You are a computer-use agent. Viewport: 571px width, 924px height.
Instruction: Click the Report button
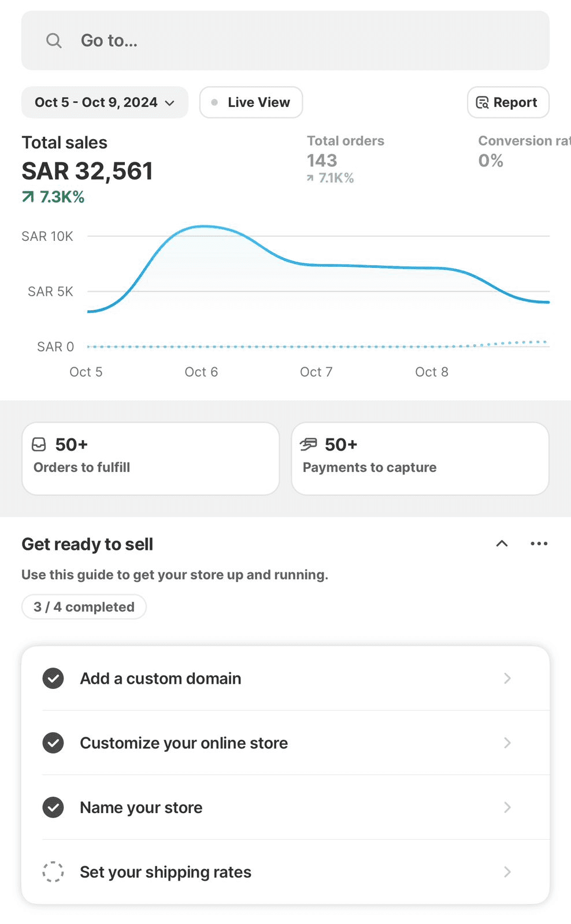click(x=507, y=102)
